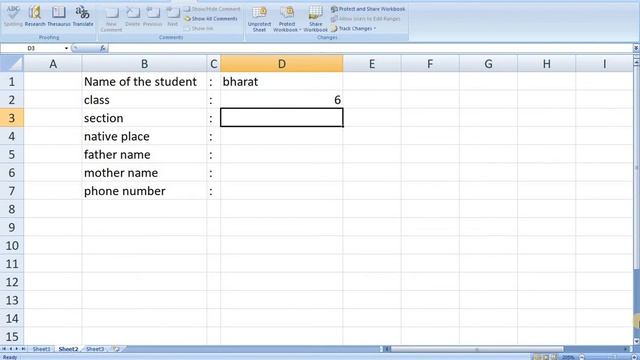The width and height of the screenshot is (640, 360).
Task: Click in the formula bar
Action: 371,48
